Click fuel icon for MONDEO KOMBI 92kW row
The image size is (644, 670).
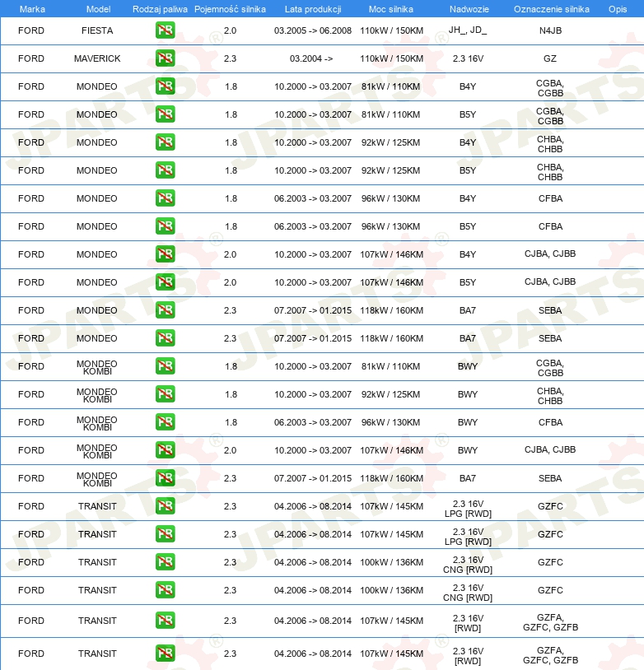[x=165, y=394]
